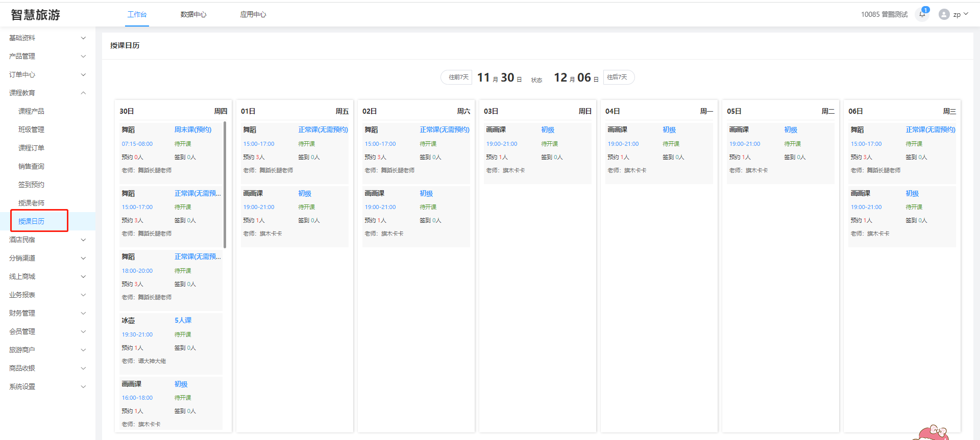Select 授课日历 menu item

(31, 221)
